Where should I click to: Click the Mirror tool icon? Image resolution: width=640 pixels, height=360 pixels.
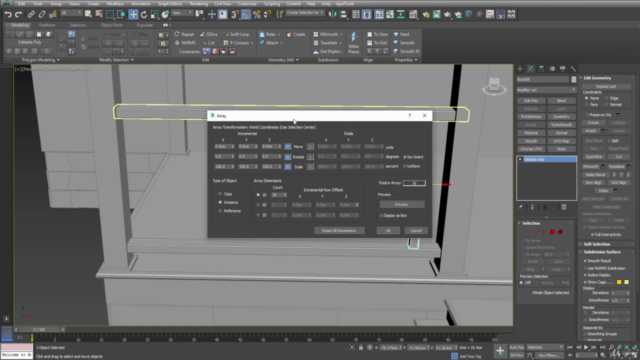pyautogui.click(x=333, y=15)
